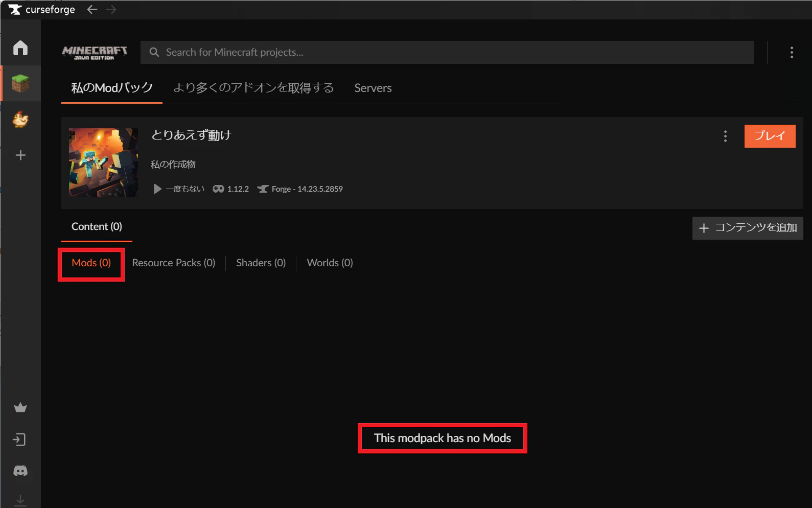Click the This modpack has no Mods message
This screenshot has width=812, height=508.
coord(443,438)
